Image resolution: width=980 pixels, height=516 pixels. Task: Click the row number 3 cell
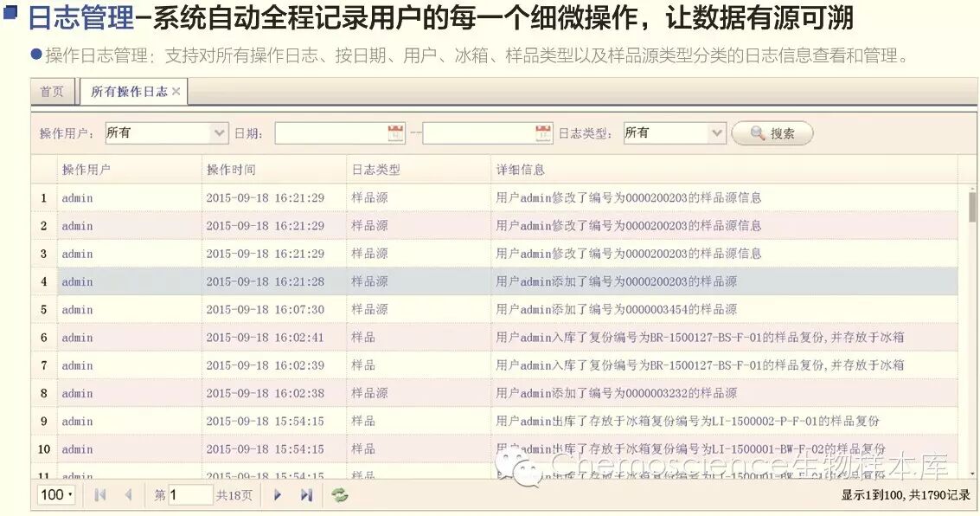[x=44, y=254]
